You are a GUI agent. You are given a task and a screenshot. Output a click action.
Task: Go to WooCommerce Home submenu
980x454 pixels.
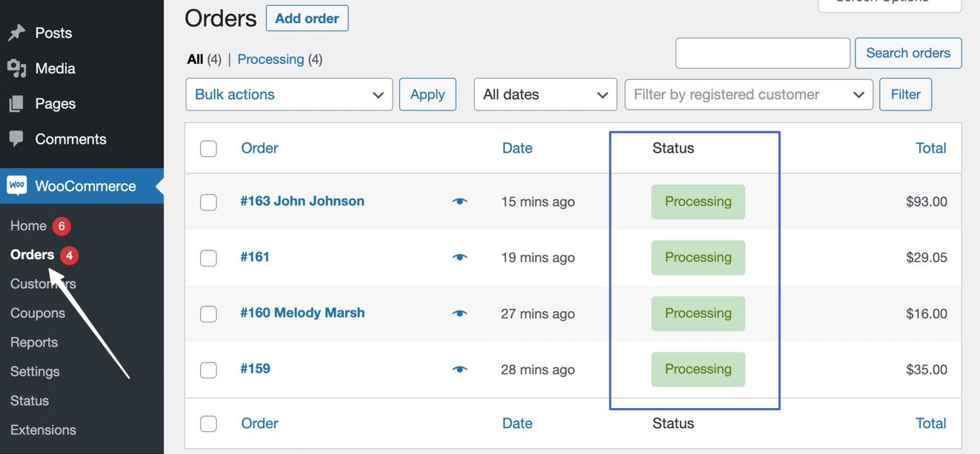[x=28, y=226]
